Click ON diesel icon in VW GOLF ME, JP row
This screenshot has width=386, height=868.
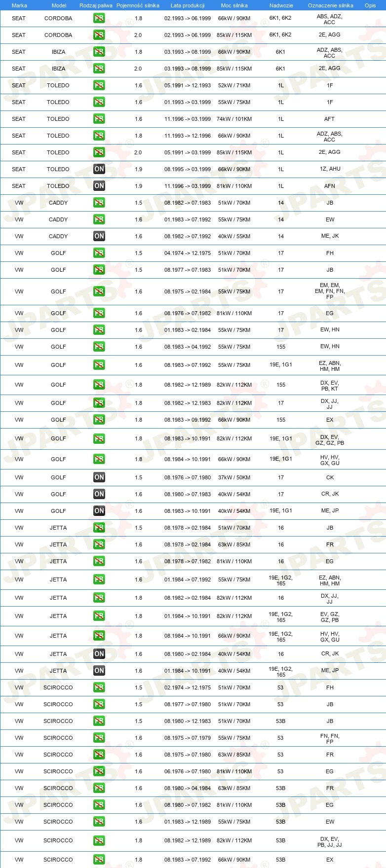click(99, 511)
